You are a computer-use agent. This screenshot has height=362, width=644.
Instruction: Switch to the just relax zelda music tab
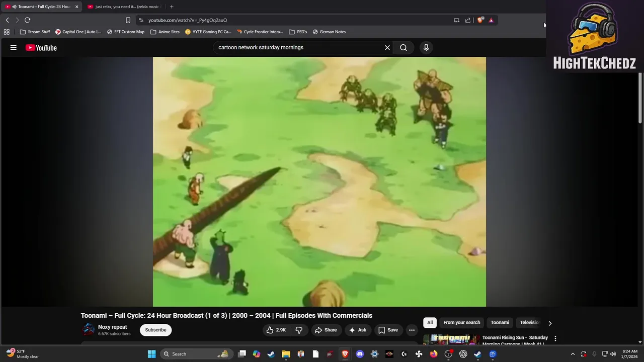click(125, 7)
